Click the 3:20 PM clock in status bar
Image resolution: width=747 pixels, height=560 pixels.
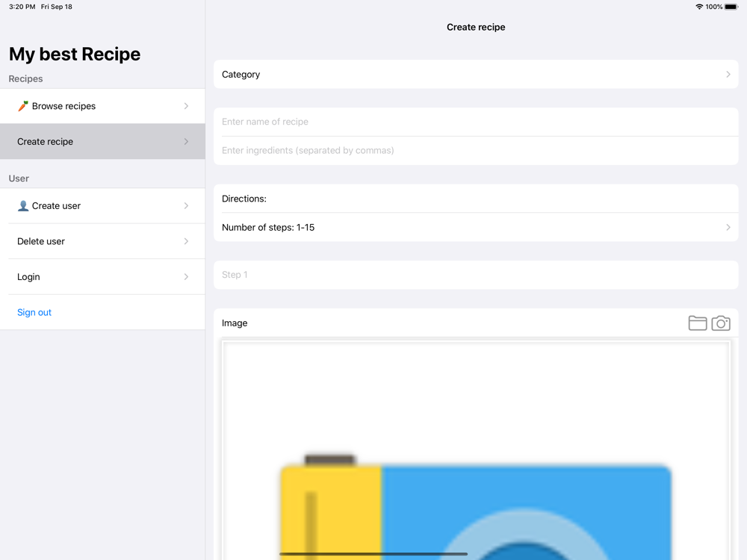click(x=22, y=7)
